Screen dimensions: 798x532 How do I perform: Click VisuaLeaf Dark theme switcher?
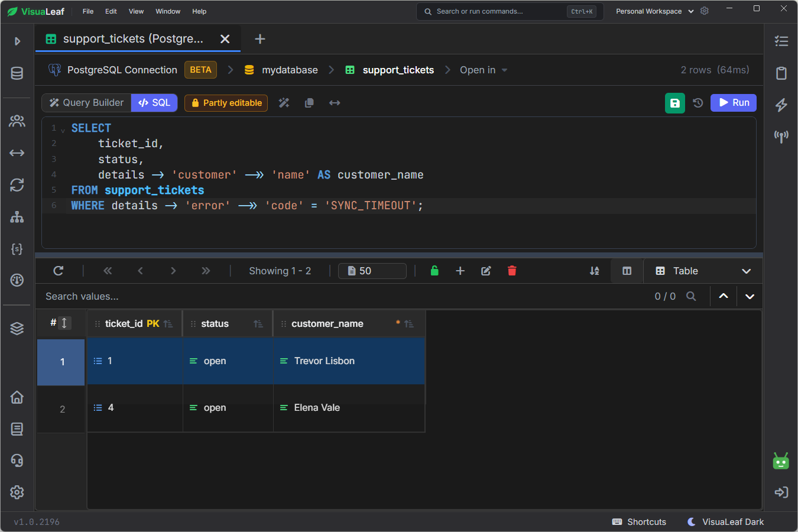coord(726,522)
